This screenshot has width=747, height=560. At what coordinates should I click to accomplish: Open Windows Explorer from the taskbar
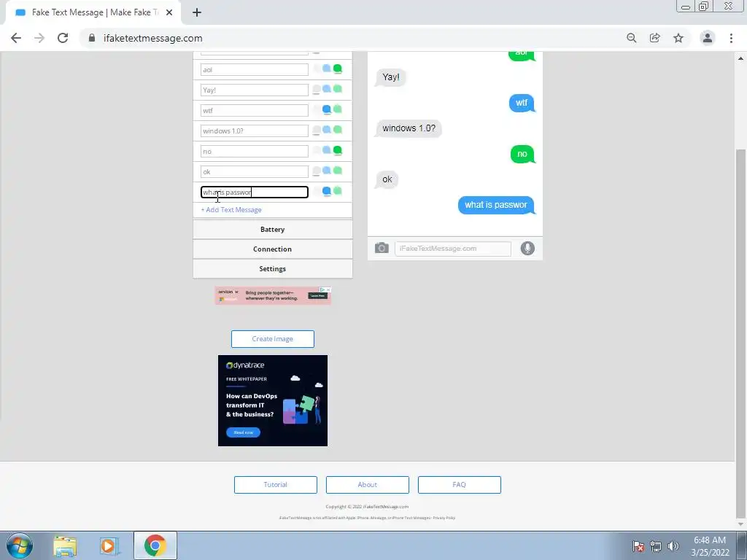(x=65, y=545)
